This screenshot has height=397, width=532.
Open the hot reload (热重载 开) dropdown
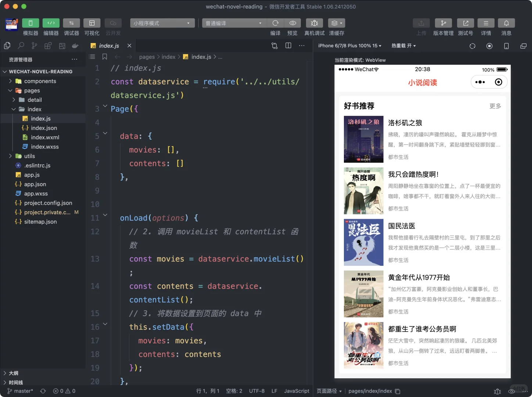pyautogui.click(x=403, y=46)
